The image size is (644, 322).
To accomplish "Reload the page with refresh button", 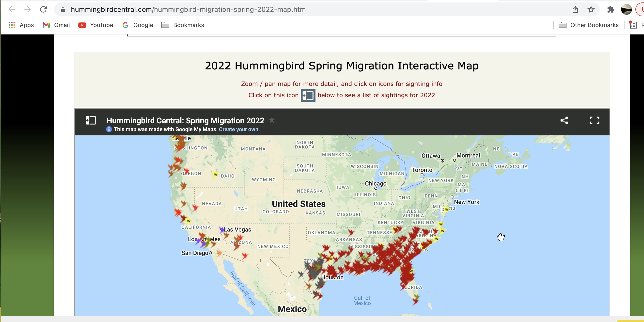I will [44, 10].
